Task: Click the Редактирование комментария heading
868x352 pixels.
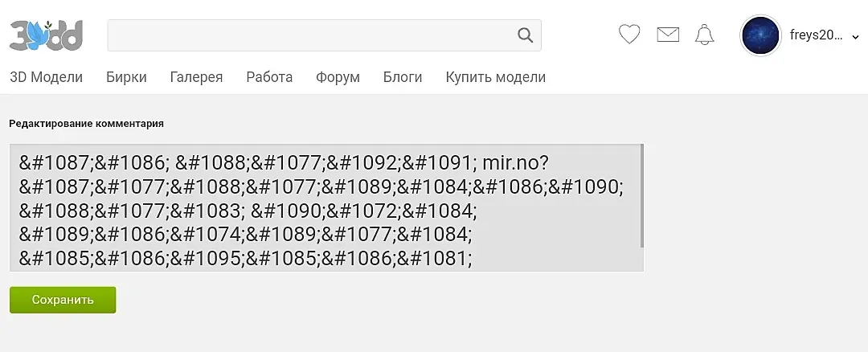Action: 86,124
